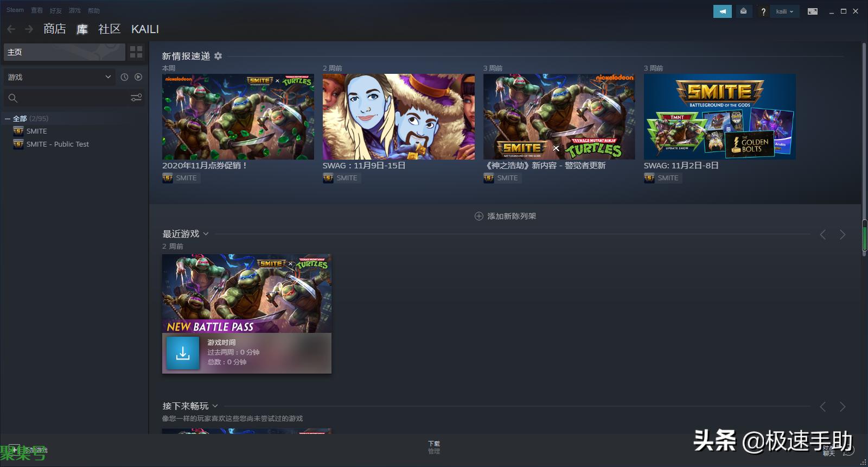Open the kaili account dropdown
Image resolution: width=868 pixels, height=467 pixels.
(784, 11)
